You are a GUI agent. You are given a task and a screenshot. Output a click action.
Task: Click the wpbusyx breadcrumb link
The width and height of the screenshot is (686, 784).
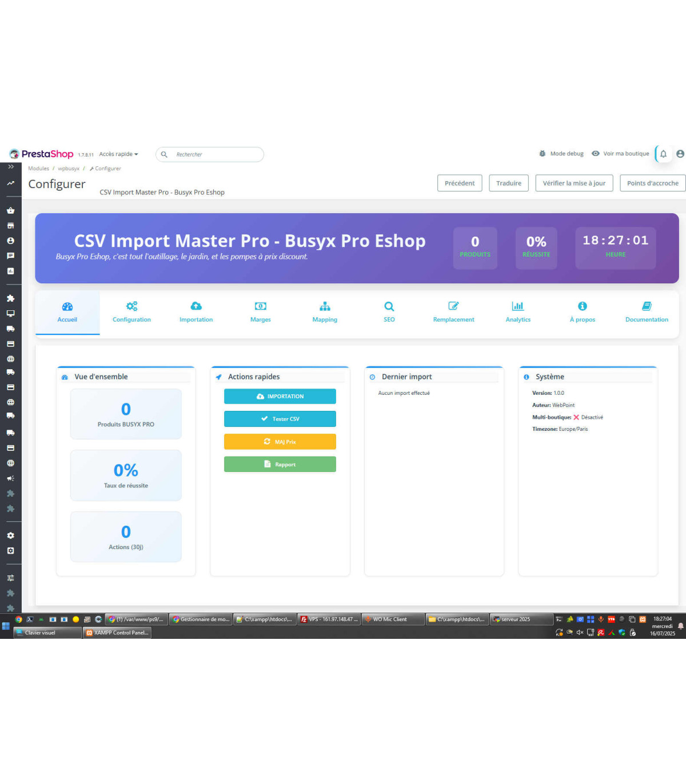pos(69,169)
